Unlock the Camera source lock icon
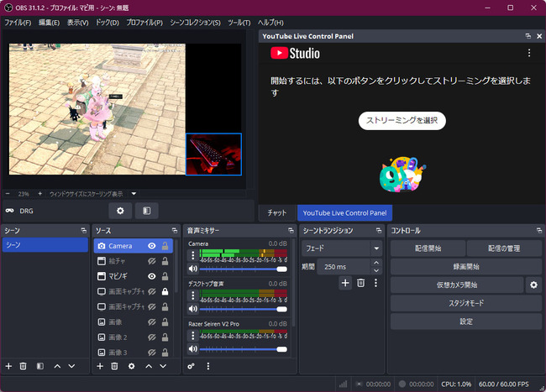 (165, 246)
